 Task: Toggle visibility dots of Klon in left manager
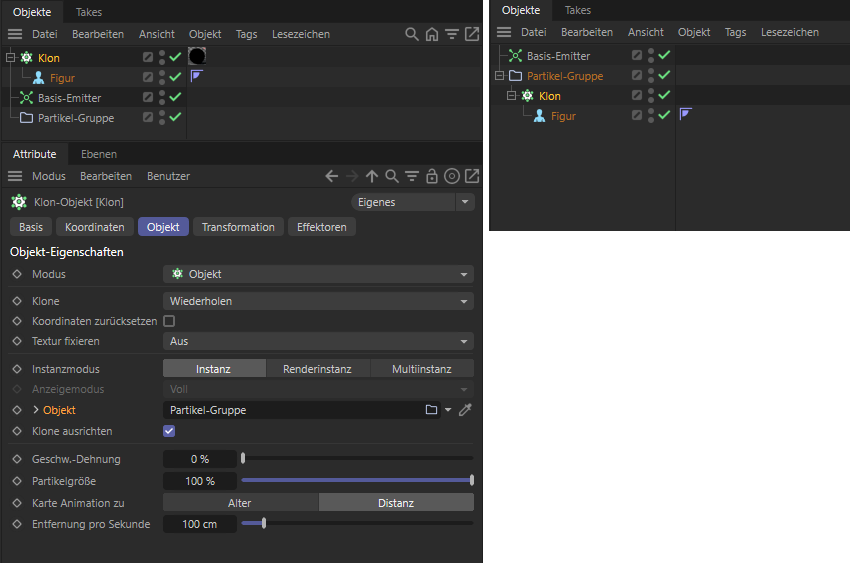(162, 57)
